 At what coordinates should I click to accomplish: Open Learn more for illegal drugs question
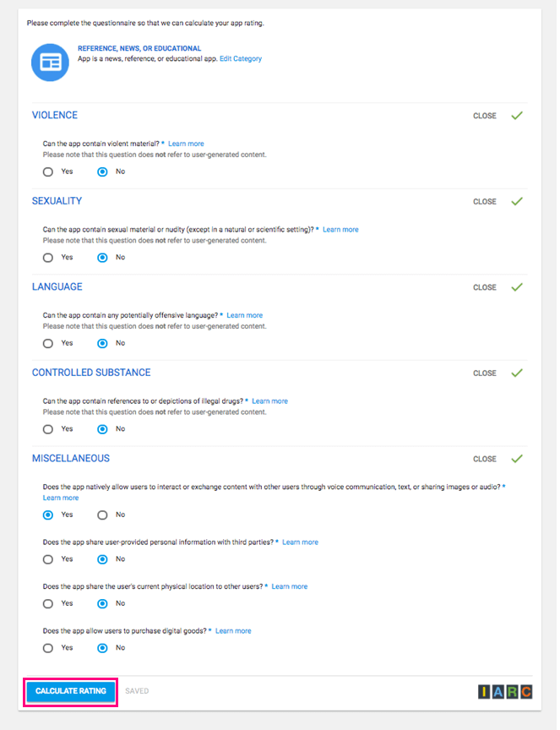coord(269,401)
